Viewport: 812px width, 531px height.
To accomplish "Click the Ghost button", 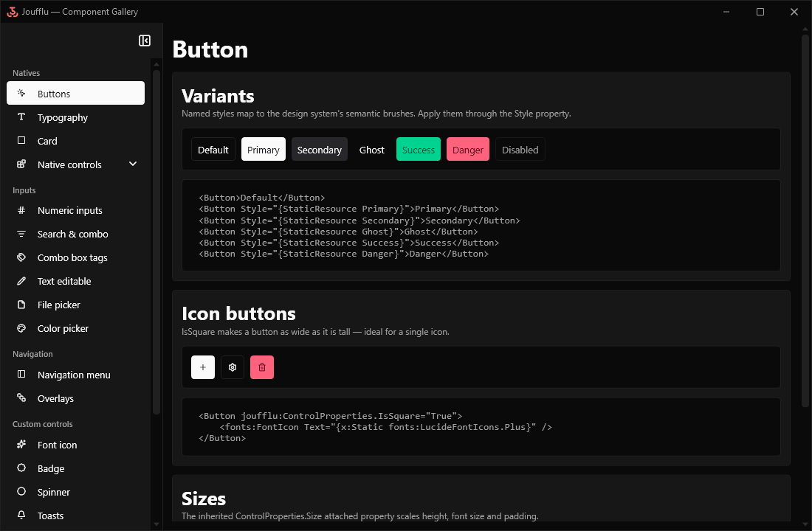I will 372,149.
